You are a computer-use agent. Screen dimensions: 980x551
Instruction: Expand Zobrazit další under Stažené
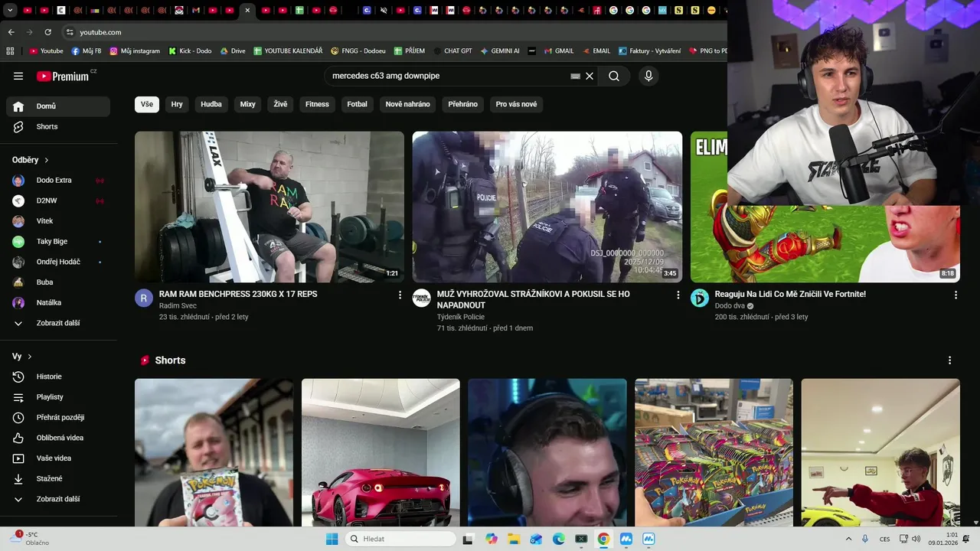click(58, 499)
